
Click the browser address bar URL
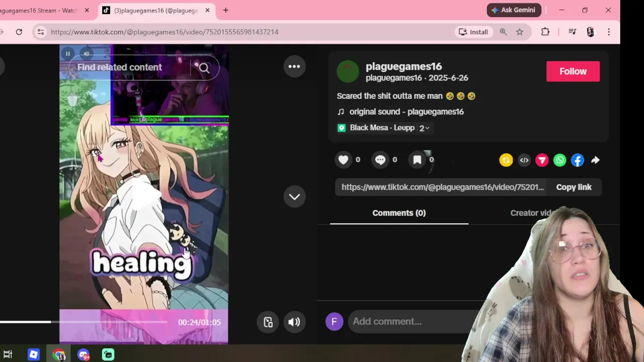(165, 32)
